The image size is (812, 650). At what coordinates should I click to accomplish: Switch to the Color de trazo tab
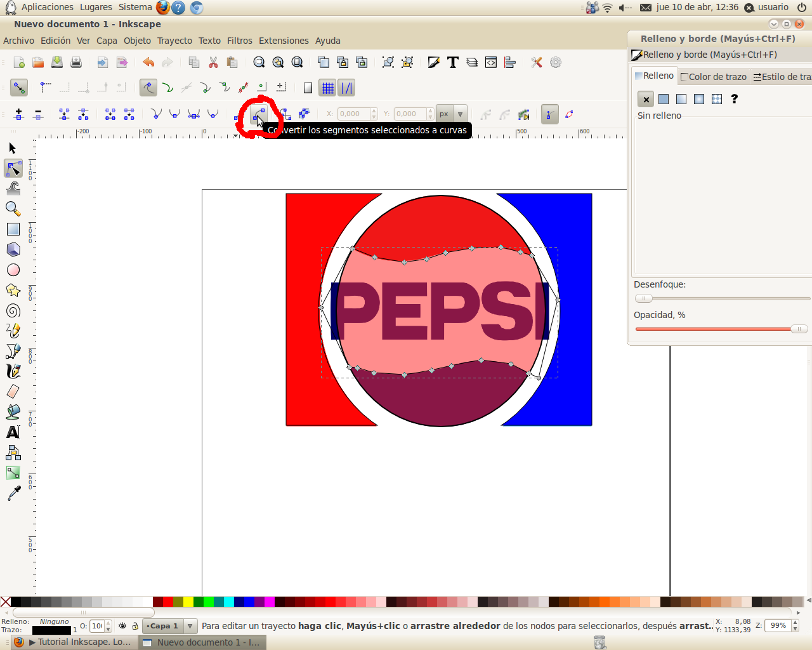pyautogui.click(x=713, y=76)
